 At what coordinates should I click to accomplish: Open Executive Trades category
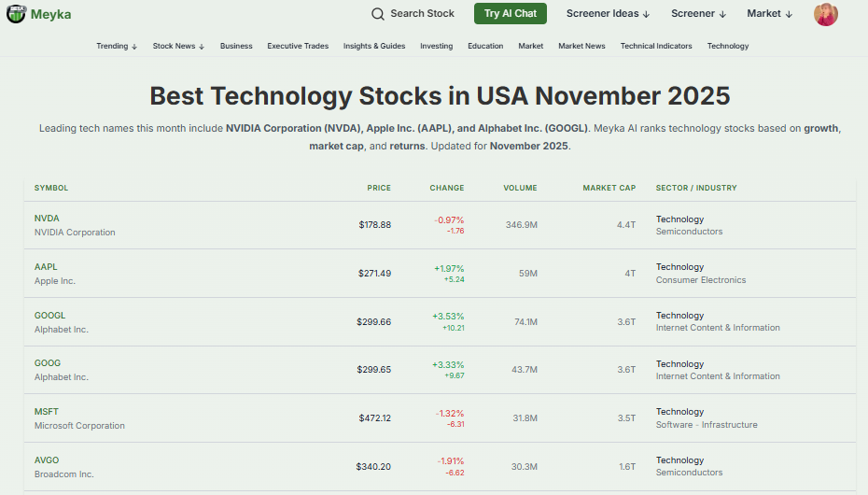(x=298, y=46)
